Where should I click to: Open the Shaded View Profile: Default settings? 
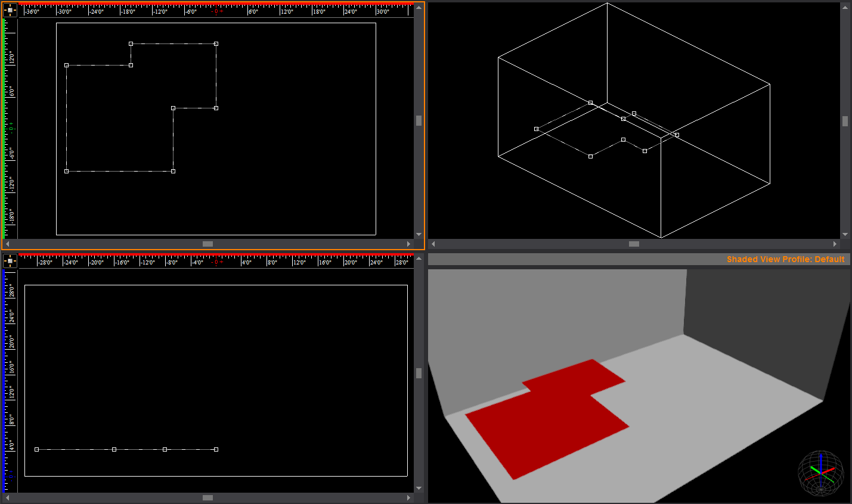coord(786,259)
